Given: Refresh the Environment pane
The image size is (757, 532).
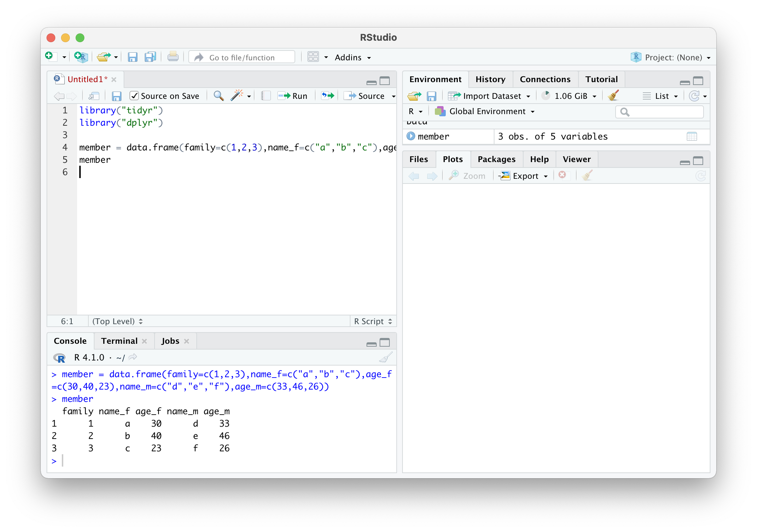Looking at the screenshot, I should [x=694, y=96].
